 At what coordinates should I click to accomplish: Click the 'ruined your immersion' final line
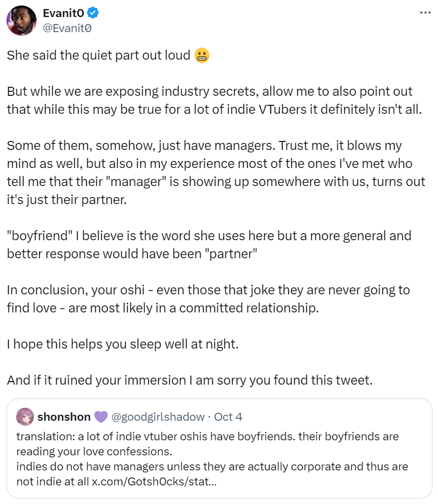click(190, 380)
